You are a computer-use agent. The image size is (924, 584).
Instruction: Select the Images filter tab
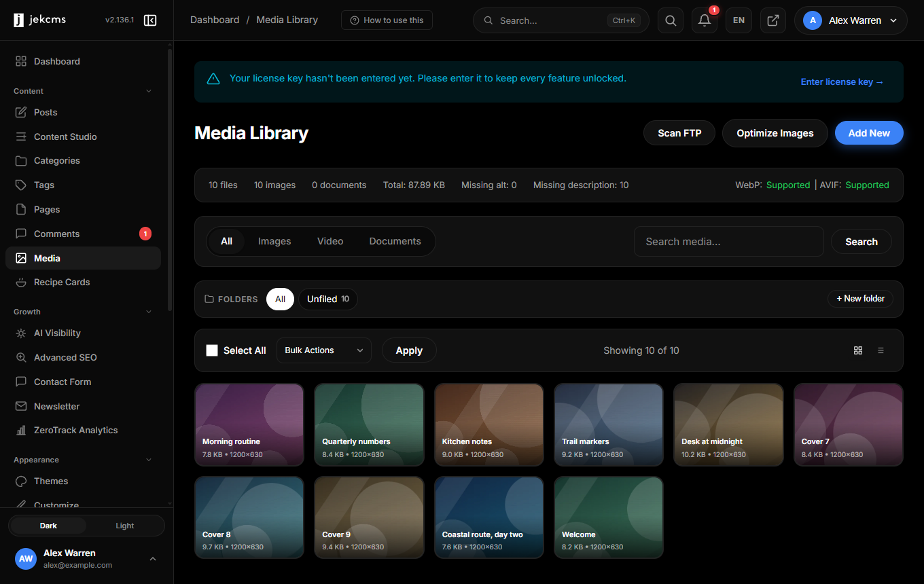(x=274, y=241)
